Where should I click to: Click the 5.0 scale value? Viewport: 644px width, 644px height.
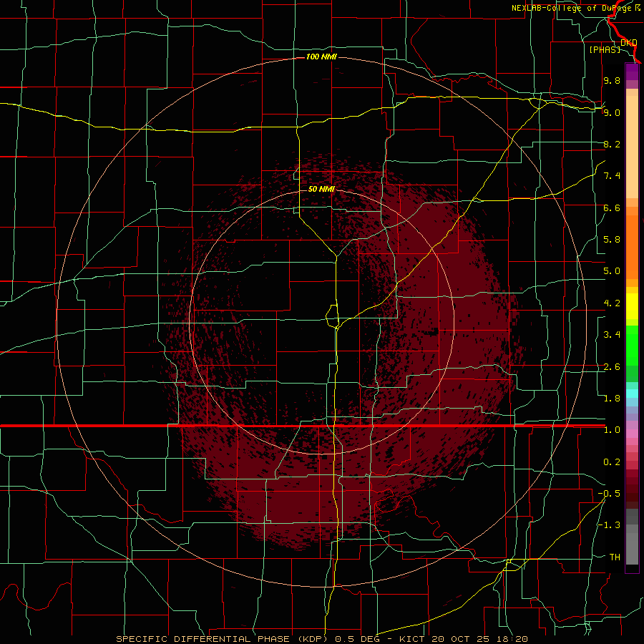tap(612, 271)
